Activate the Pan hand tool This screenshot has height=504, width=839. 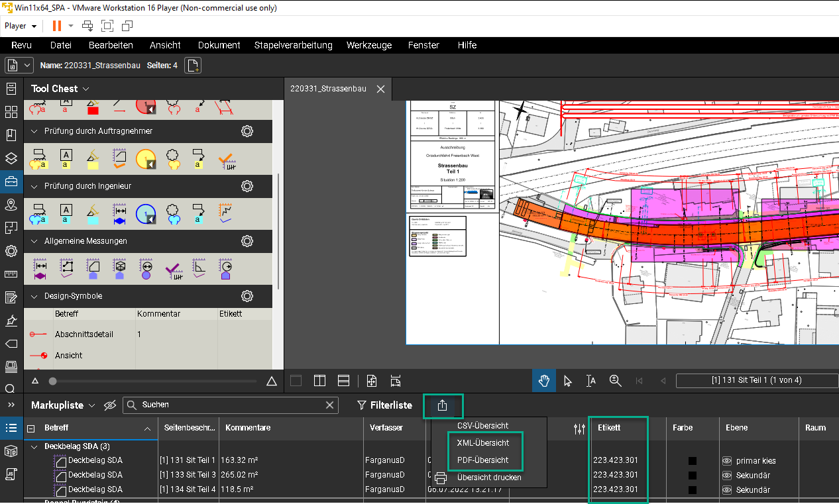[544, 380]
